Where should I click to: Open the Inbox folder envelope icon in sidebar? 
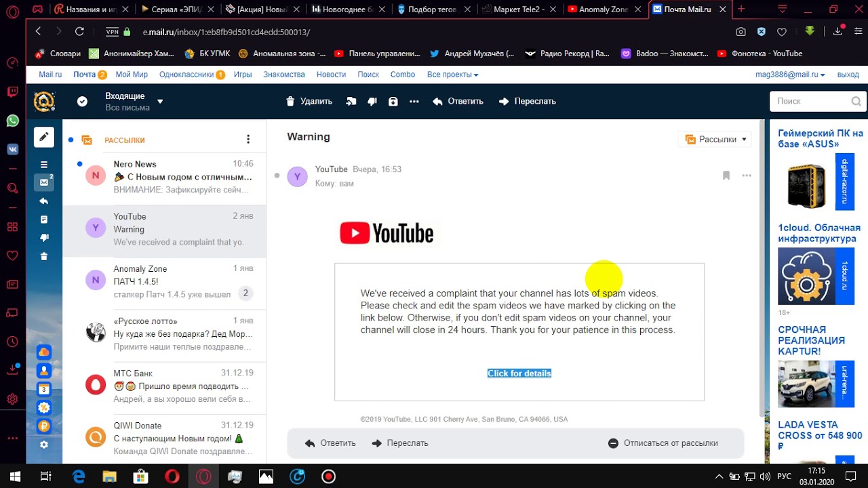[x=44, y=182]
